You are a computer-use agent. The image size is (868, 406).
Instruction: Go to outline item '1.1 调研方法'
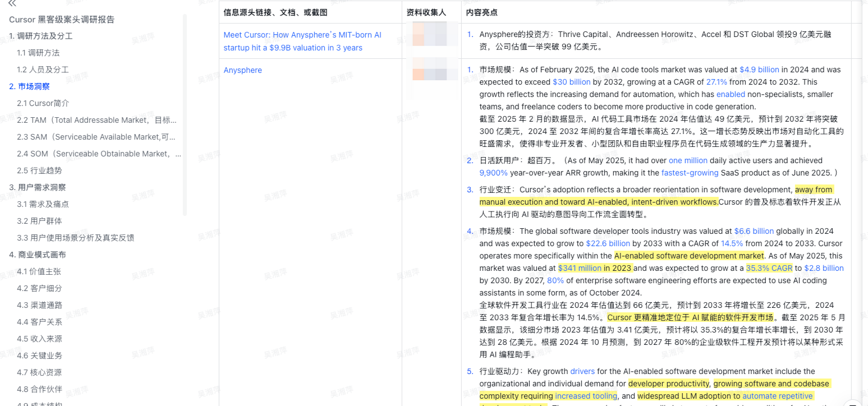click(38, 53)
